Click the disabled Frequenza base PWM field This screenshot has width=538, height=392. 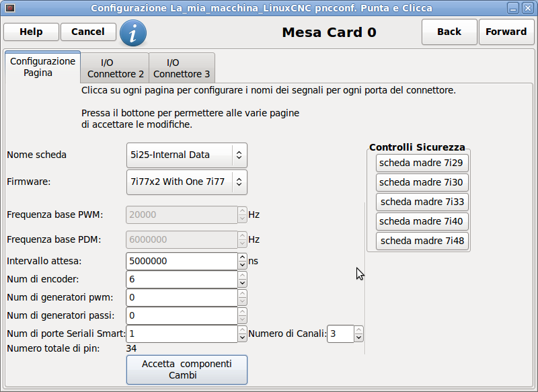[182, 215]
